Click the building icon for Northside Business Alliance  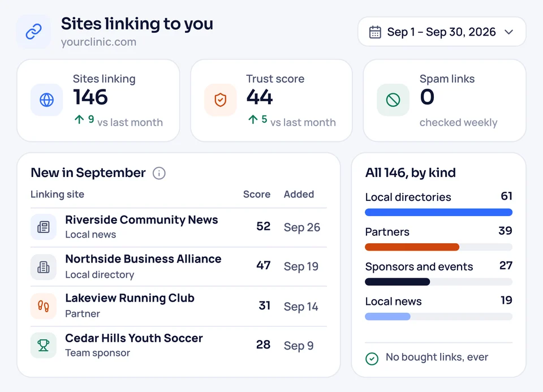[x=44, y=267]
